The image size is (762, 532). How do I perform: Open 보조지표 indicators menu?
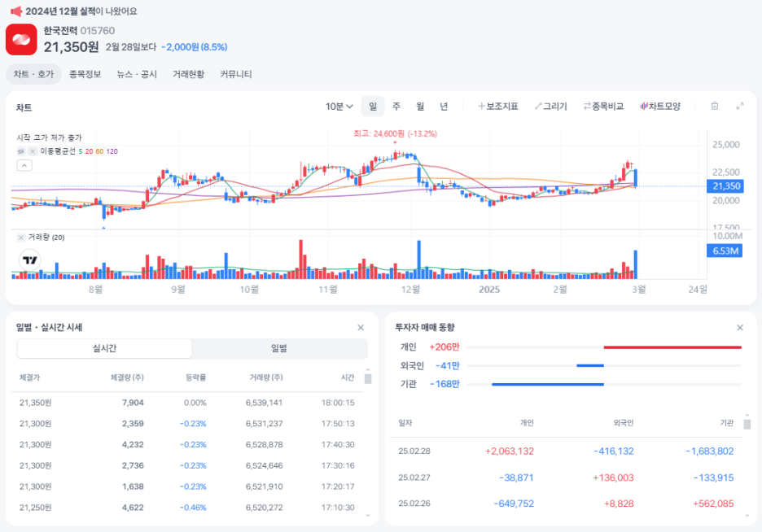click(x=498, y=107)
